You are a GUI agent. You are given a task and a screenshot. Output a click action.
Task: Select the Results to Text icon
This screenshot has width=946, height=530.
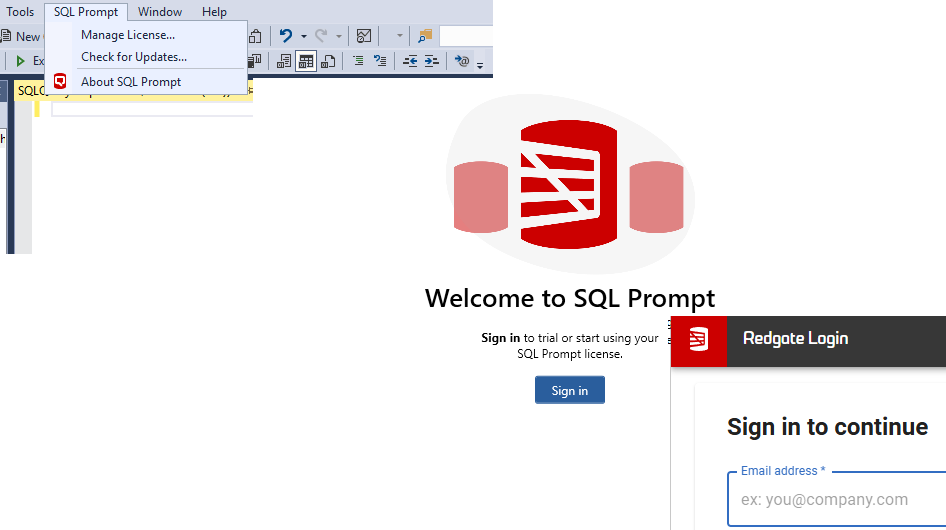tap(284, 61)
